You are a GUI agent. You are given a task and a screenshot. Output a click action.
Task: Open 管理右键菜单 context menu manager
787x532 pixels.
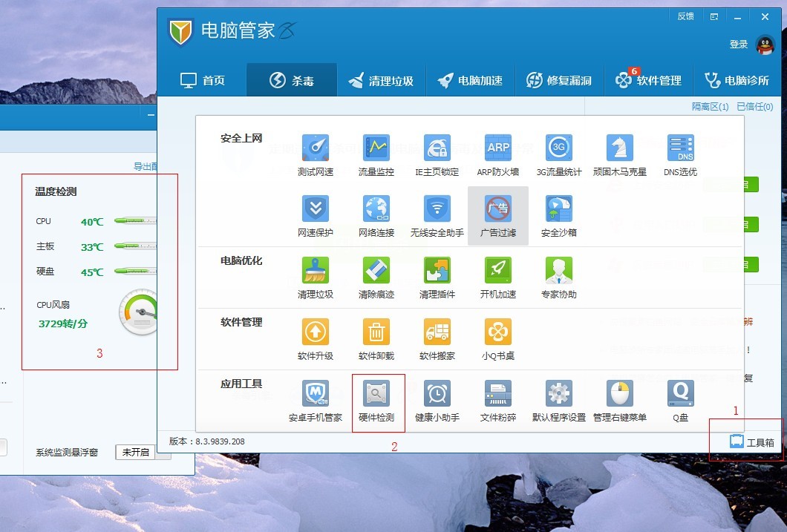pyautogui.click(x=620, y=401)
